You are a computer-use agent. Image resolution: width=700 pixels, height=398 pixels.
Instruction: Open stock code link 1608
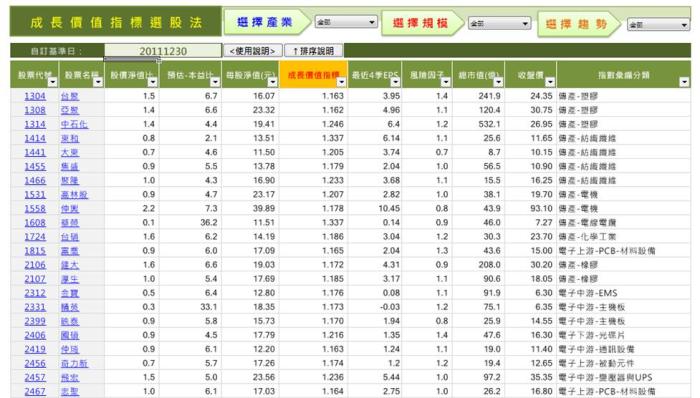tap(35, 223)
